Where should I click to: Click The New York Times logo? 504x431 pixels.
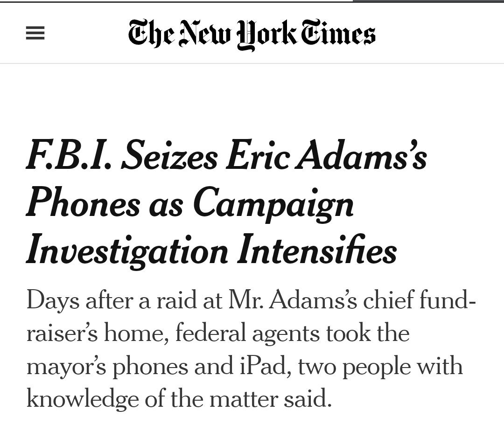tap(252, 34)
